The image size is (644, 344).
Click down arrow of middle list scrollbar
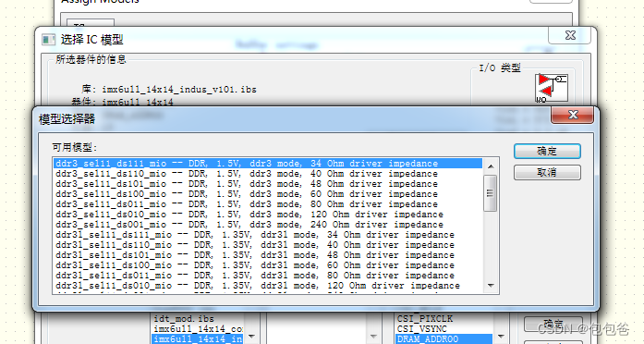click(373, 337)
